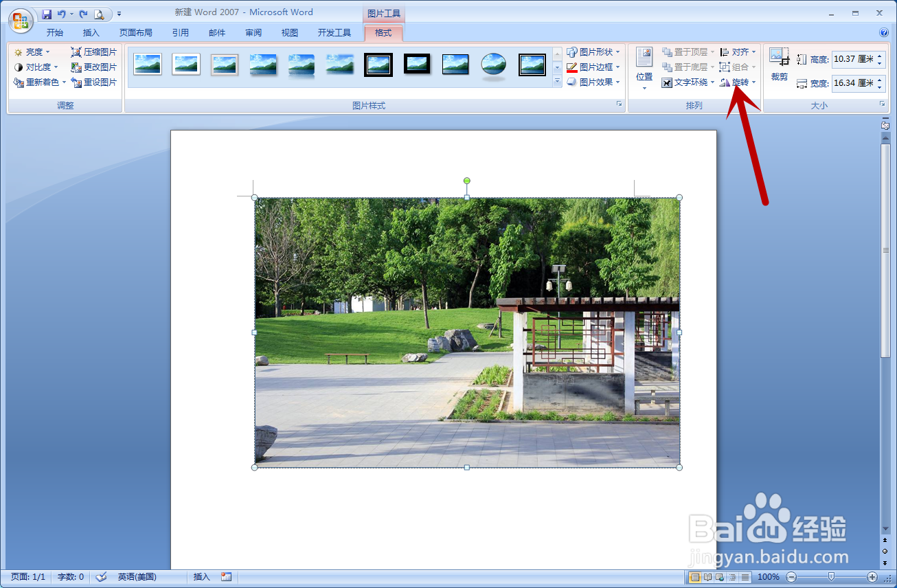Click 置于顶层 bring to front

click(688, 52)
